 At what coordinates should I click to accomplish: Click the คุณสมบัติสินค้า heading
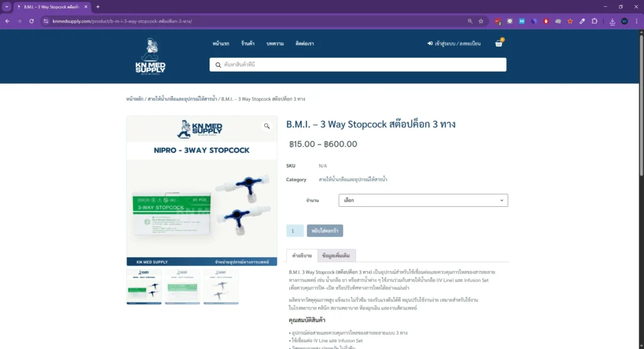(307, 320)
